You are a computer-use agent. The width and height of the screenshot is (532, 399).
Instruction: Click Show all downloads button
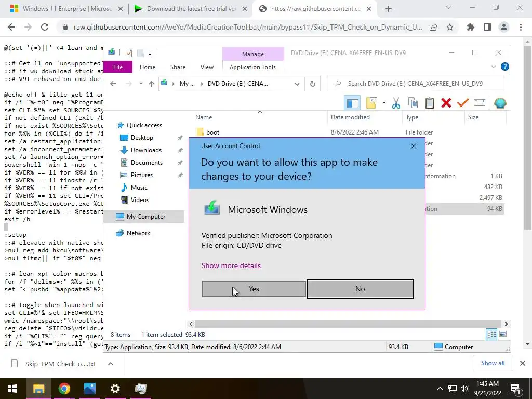click(x=493, y=363)
